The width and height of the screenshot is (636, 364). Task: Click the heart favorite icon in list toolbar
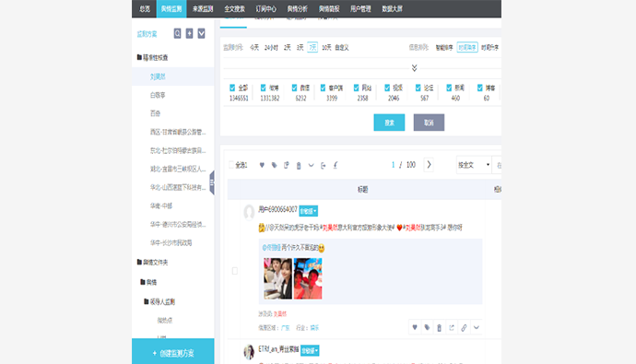pyautogui.click(x=262, y=165)
